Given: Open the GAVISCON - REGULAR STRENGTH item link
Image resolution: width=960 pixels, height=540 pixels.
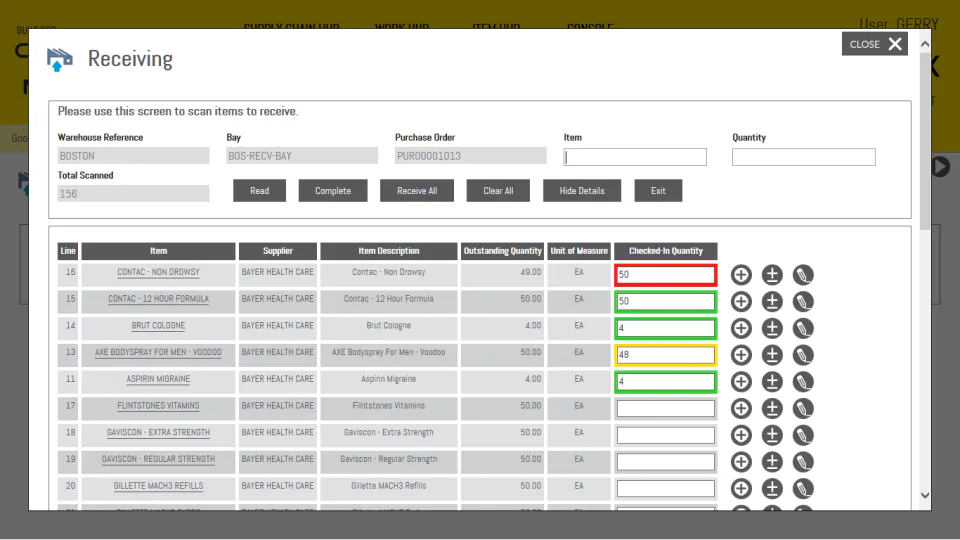Looking at the screenshot, I should 159,459.
